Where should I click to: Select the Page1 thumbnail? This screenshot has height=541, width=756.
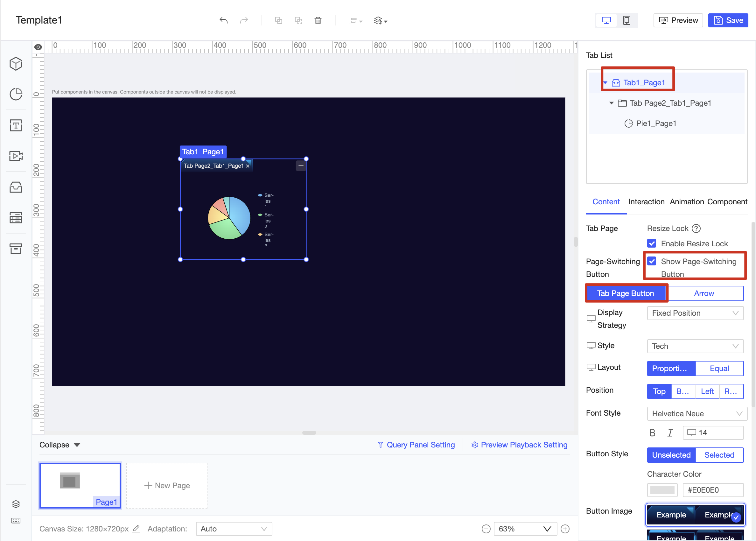point(80,485)
